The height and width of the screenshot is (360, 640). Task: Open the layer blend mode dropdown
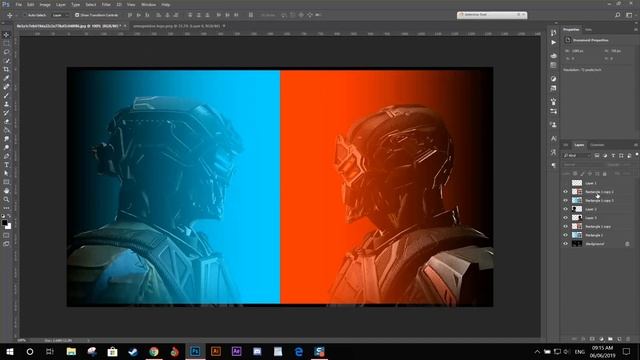coord(582,165)
